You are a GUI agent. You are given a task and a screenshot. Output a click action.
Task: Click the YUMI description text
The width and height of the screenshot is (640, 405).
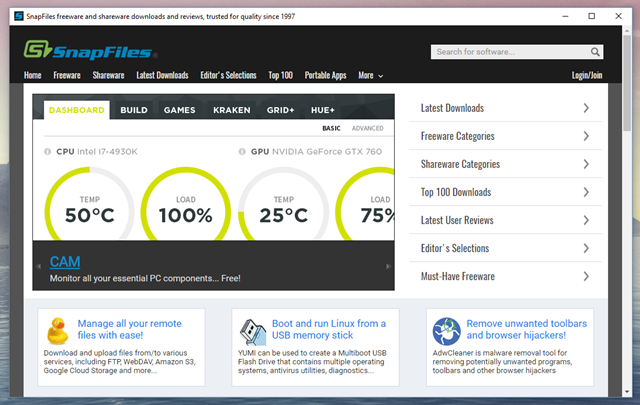click(x=312, y=362)
